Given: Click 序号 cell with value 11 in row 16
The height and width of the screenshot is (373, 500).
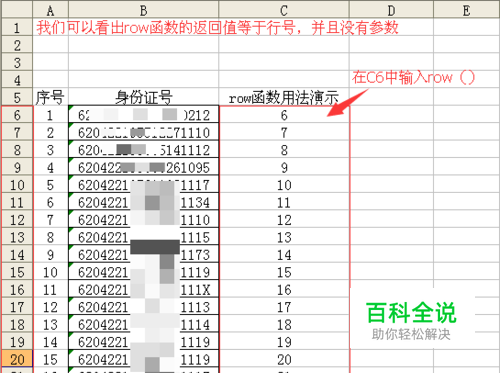Looking at the screenshot, I should coord(50,289).
